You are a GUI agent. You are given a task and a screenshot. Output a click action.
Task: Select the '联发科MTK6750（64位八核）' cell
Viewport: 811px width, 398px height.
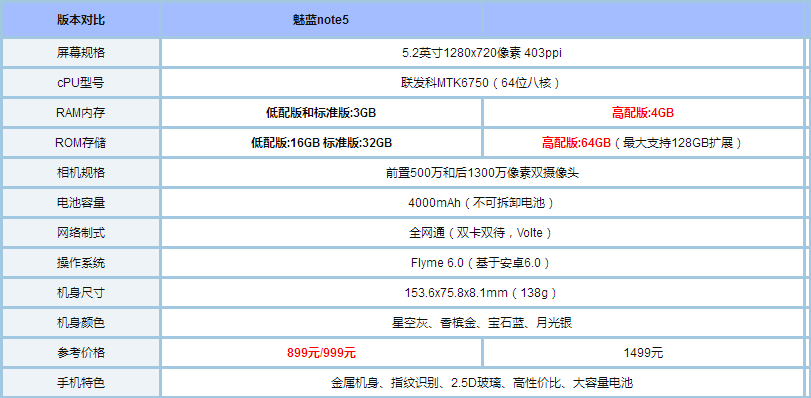pyautogui.click(x=482, y=83)
